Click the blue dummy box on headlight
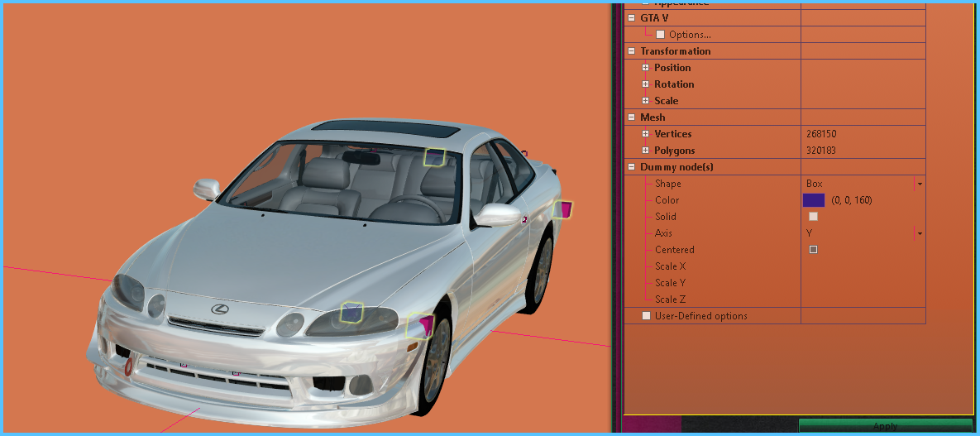The height and width of the screenshot is (436, 980). (x=352, y=312)
